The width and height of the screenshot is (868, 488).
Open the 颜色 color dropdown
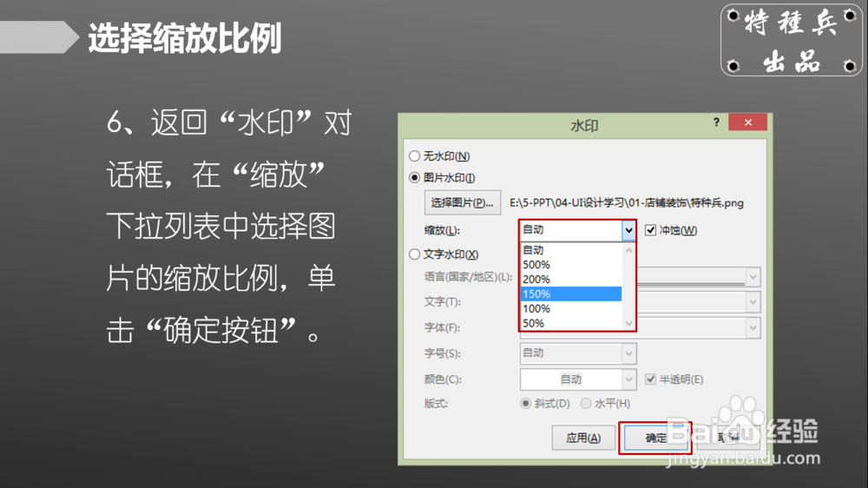[628, 379]
